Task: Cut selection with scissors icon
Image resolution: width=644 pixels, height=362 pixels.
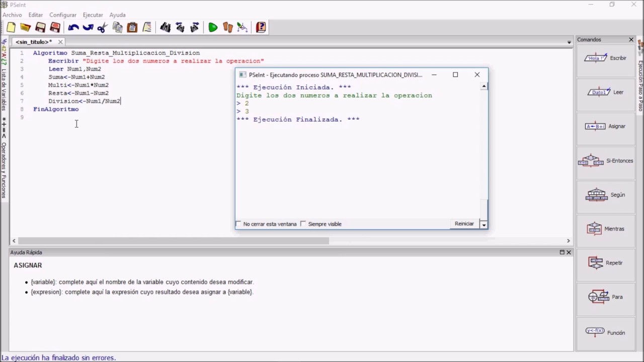Action: (x=103, y=27)
